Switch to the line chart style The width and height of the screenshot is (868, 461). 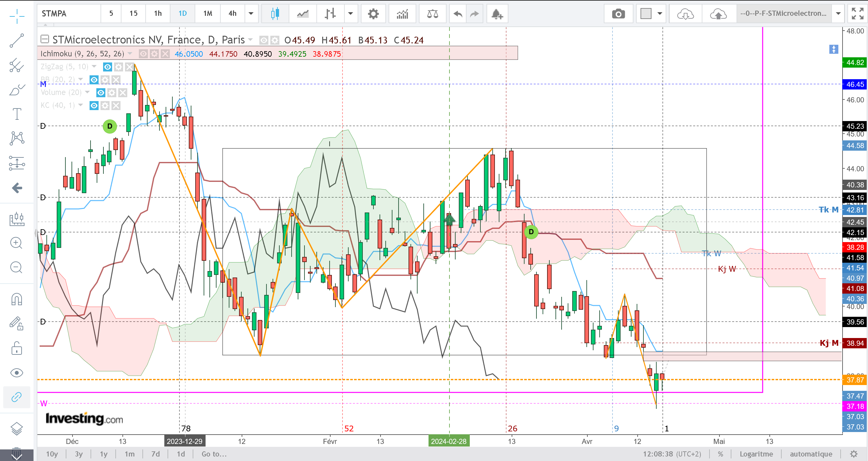303,14
